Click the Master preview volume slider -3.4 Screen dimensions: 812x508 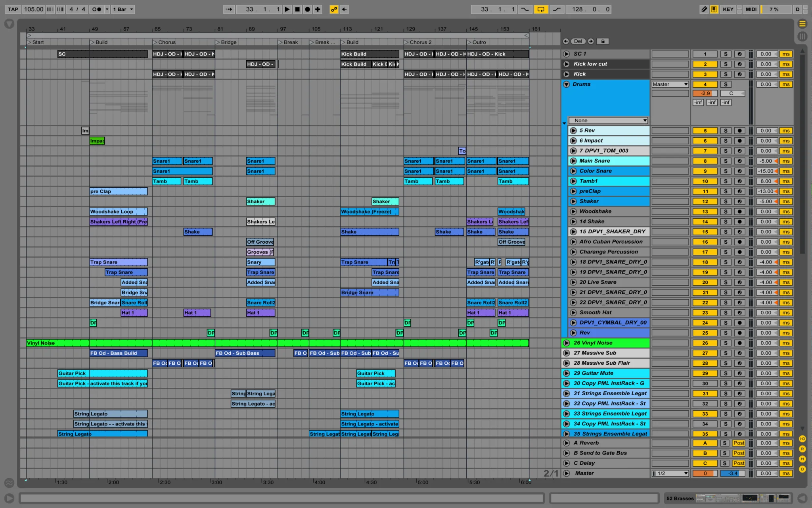(x=732, y=473)
